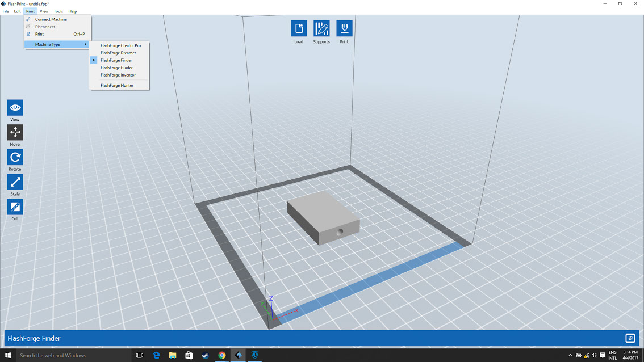Click the icon at right of status bar
The image size is (644, 362).
point(630,339)
